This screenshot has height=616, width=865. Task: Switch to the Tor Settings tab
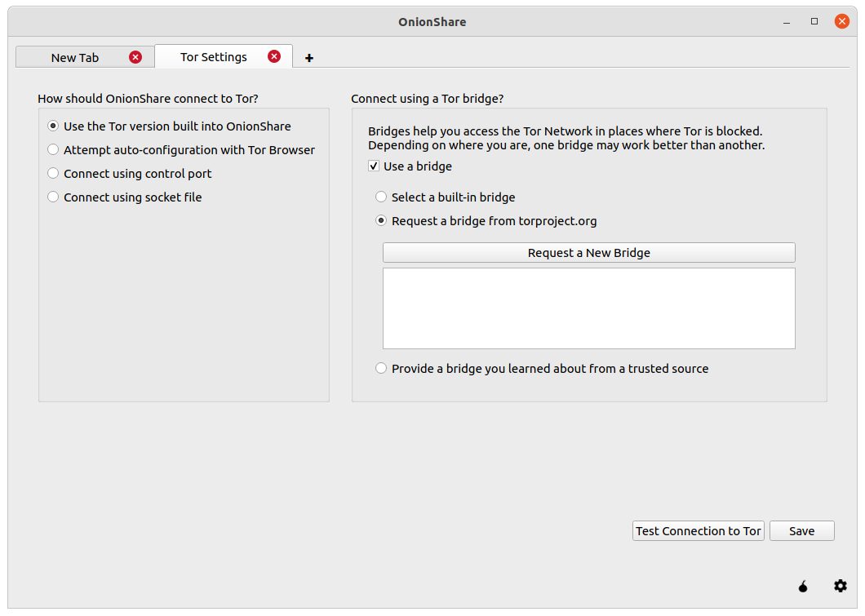tap(214, 57)
